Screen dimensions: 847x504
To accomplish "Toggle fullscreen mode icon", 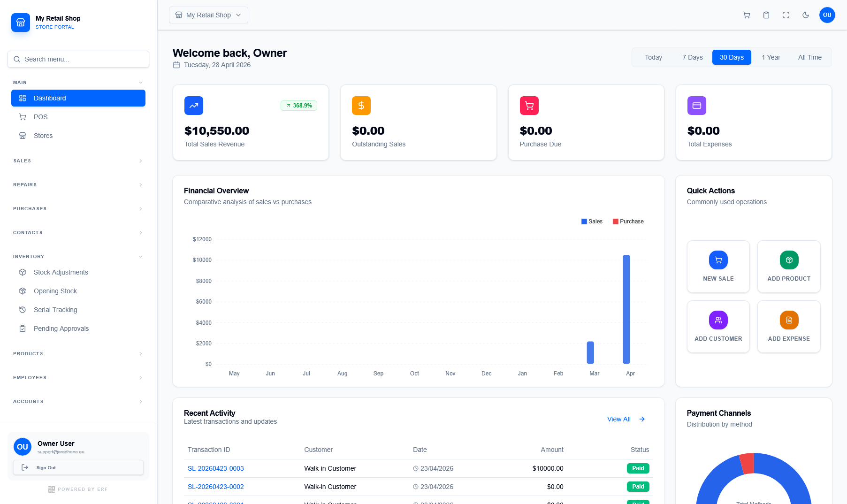I will point(786,15).
